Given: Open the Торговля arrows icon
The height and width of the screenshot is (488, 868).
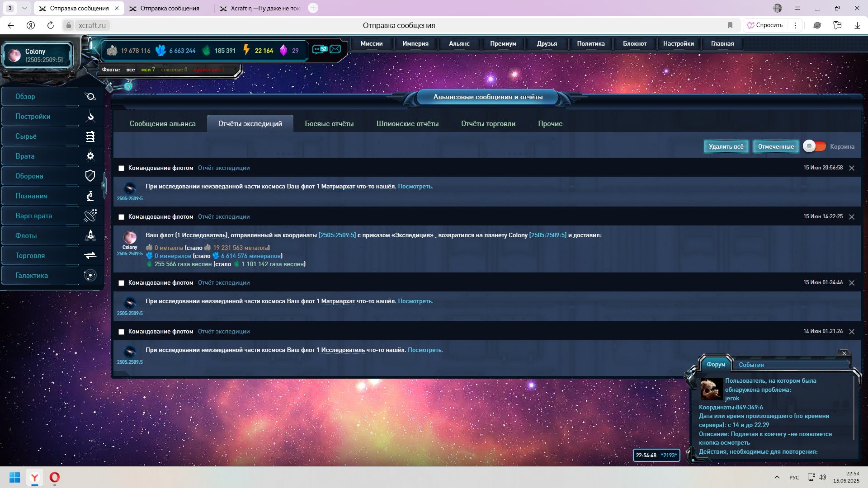Looking at the screenshot, I should pos(90,255).
